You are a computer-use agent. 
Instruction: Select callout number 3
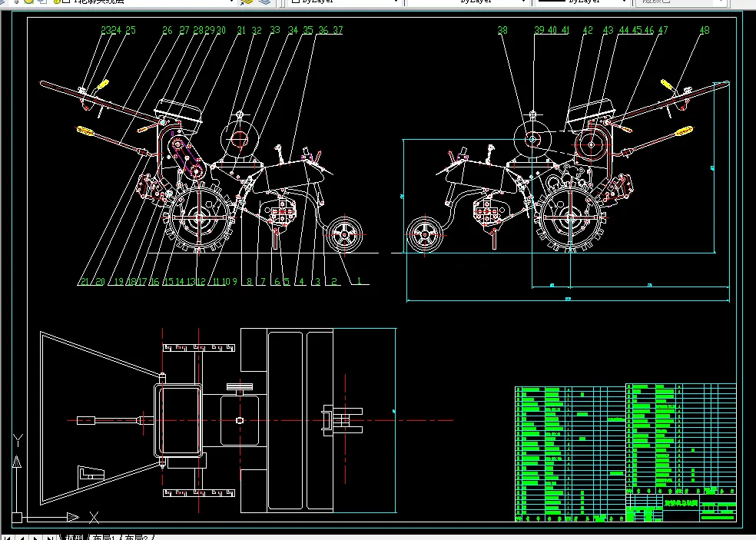pyautogui.click(x=318, y=282)
